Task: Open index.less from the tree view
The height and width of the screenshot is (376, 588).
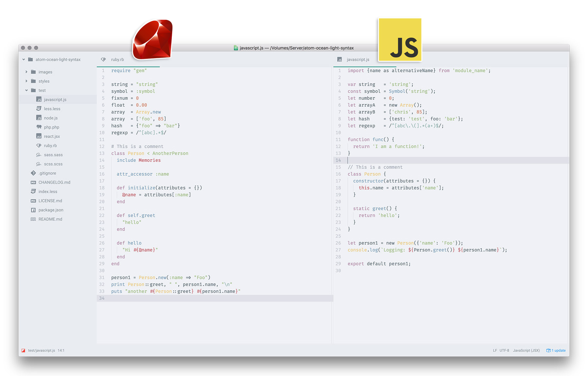Action: click(x=48, y=192)
